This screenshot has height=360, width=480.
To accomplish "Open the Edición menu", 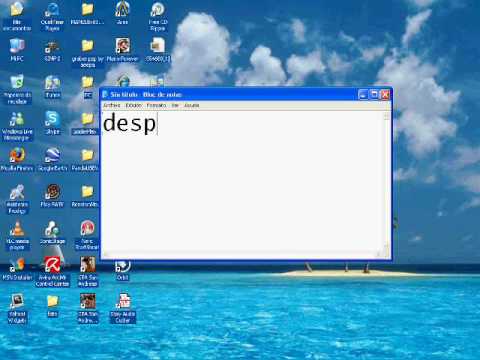I will pos(134,105).
